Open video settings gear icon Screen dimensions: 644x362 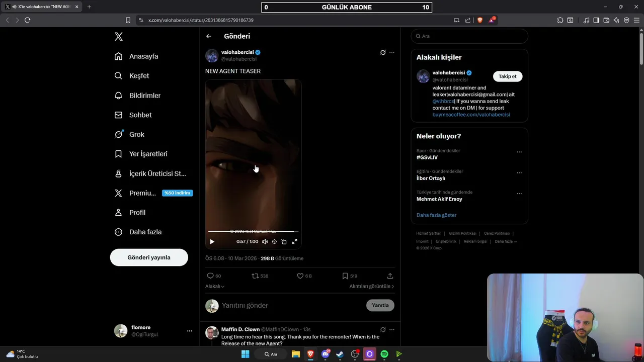coord(274,242)
